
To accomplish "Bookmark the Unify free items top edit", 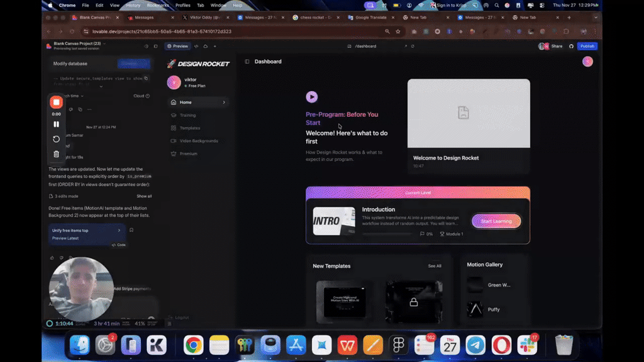I will (131, 230).
